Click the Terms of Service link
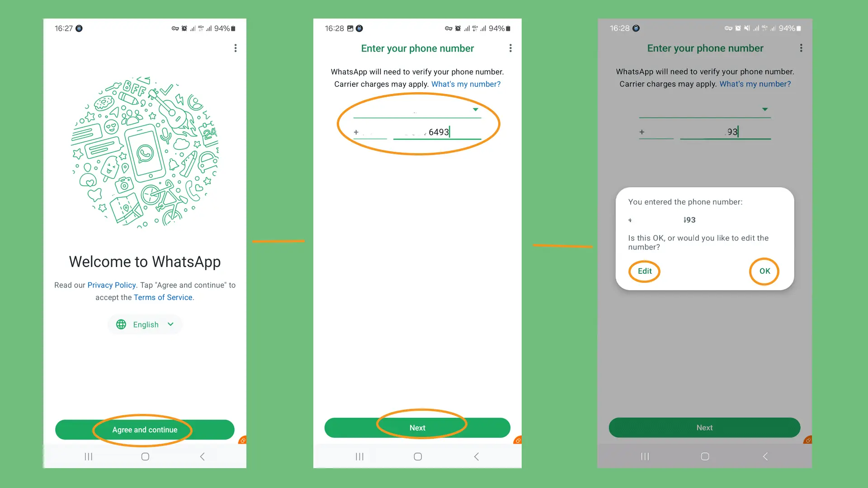This screenshot has height=488, width=868. pyautogui.click(x=163, y=297)
